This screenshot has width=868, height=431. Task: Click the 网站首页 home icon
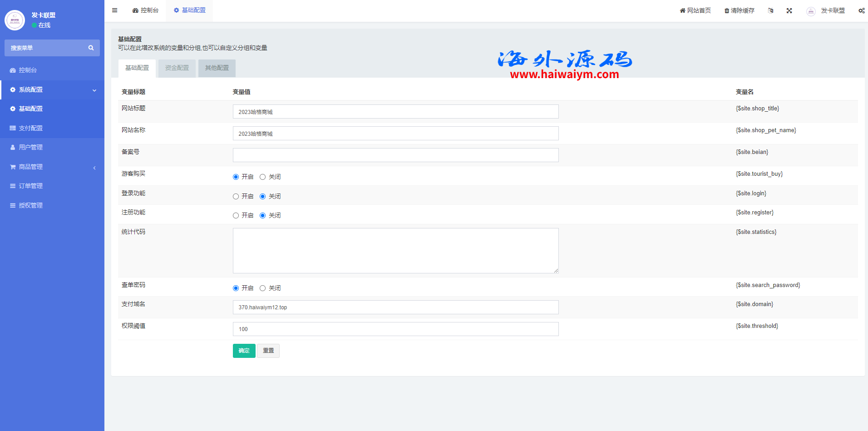pos(682,10)
